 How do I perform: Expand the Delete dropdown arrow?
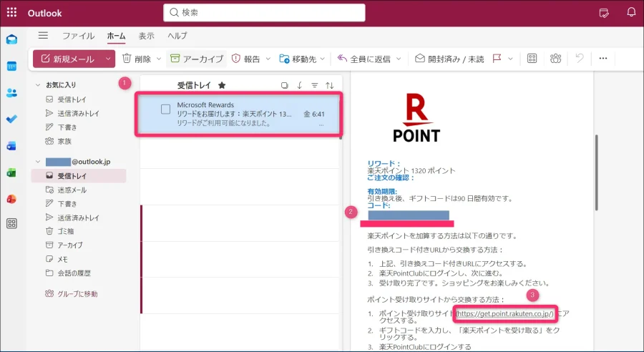(159, 59)
